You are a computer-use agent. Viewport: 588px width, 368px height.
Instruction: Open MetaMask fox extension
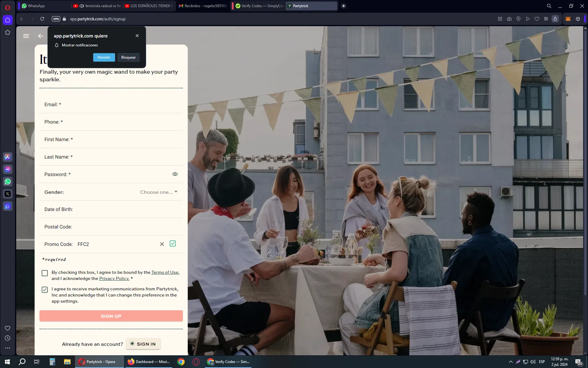568,19
